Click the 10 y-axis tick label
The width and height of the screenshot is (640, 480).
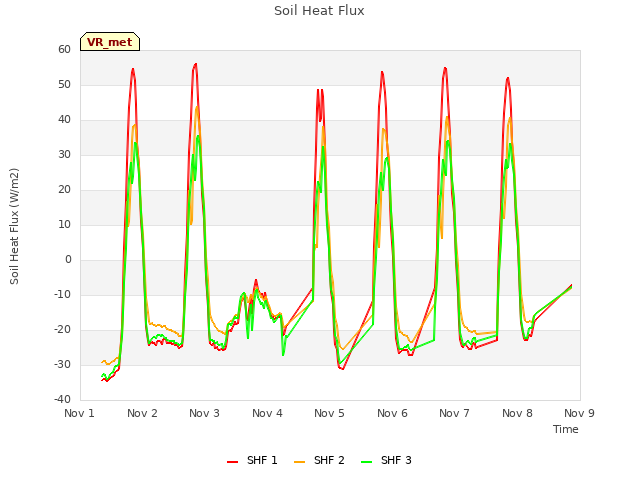pos(64,224)
